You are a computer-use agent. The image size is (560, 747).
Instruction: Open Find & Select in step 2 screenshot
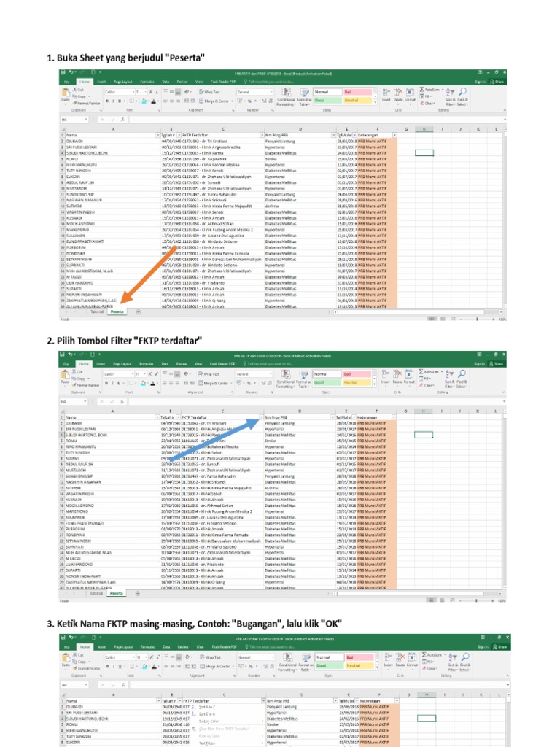tap(462, 378)
